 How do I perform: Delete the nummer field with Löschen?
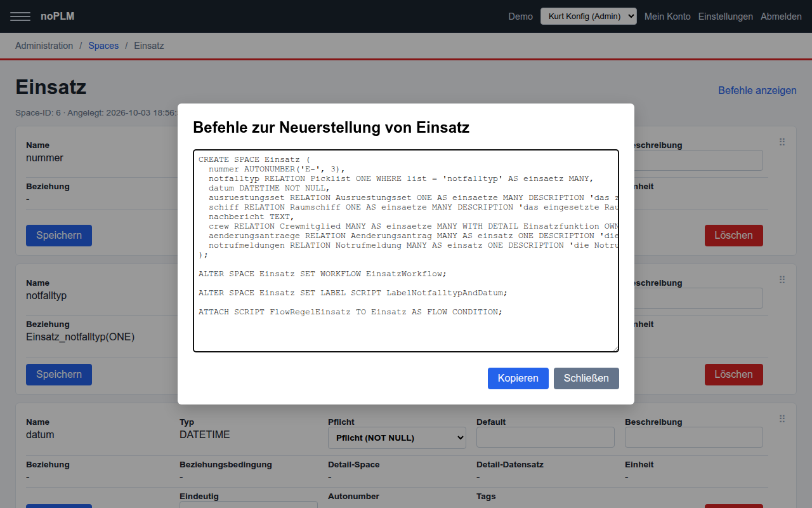coord(734,236)
